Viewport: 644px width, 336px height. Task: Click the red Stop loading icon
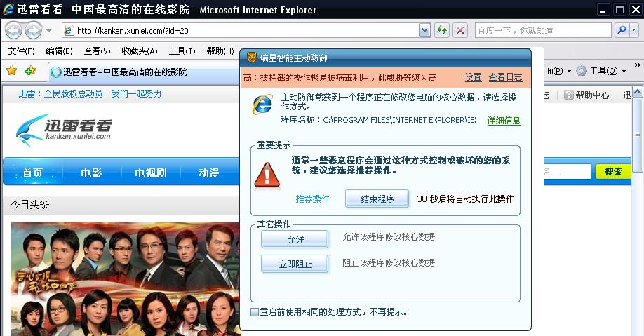tap(460, 30)
